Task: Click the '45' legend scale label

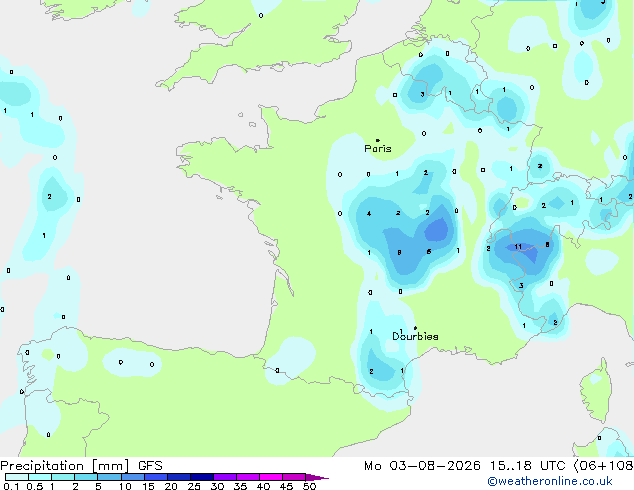Action: click(287, 486)
